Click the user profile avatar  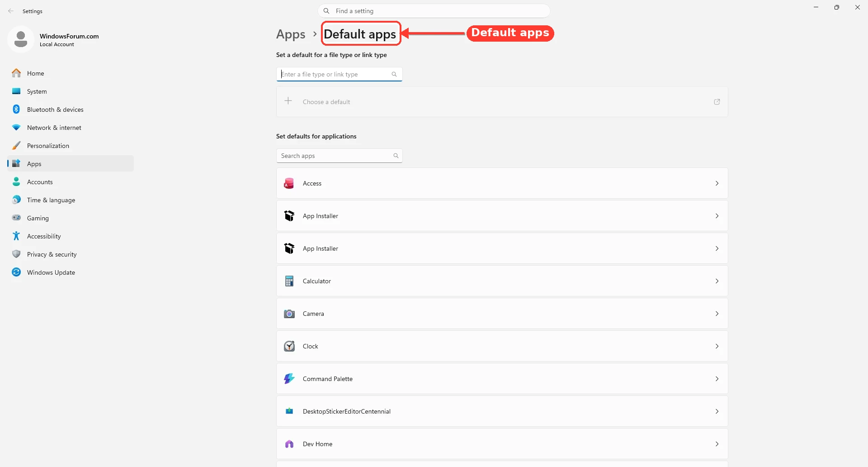tap(21, 39)
